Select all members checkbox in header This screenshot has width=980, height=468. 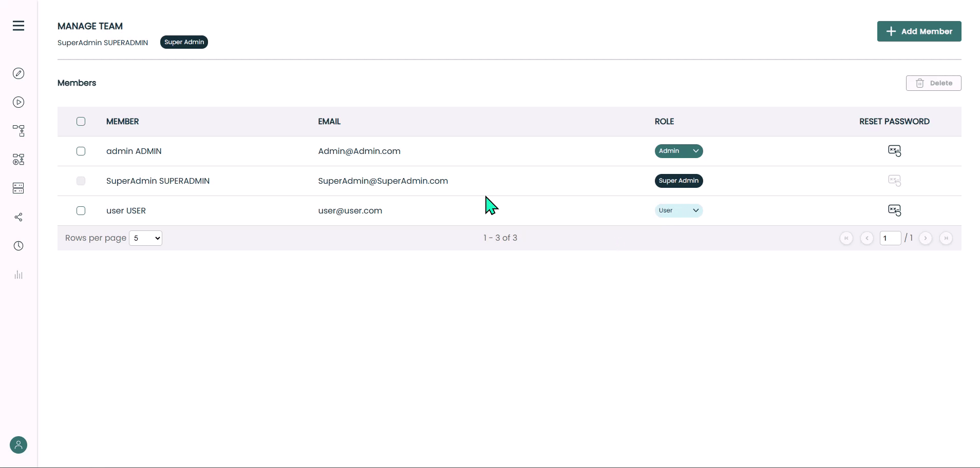(81, 122)
